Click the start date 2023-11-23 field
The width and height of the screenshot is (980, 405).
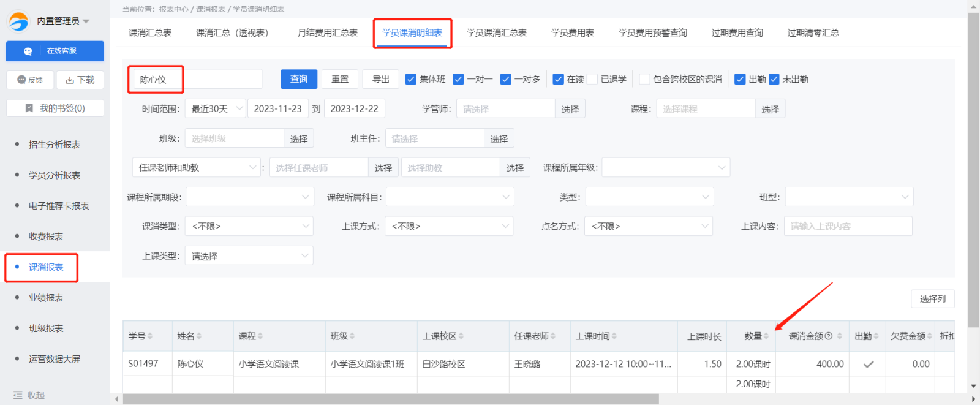click(x=278, y=108)
